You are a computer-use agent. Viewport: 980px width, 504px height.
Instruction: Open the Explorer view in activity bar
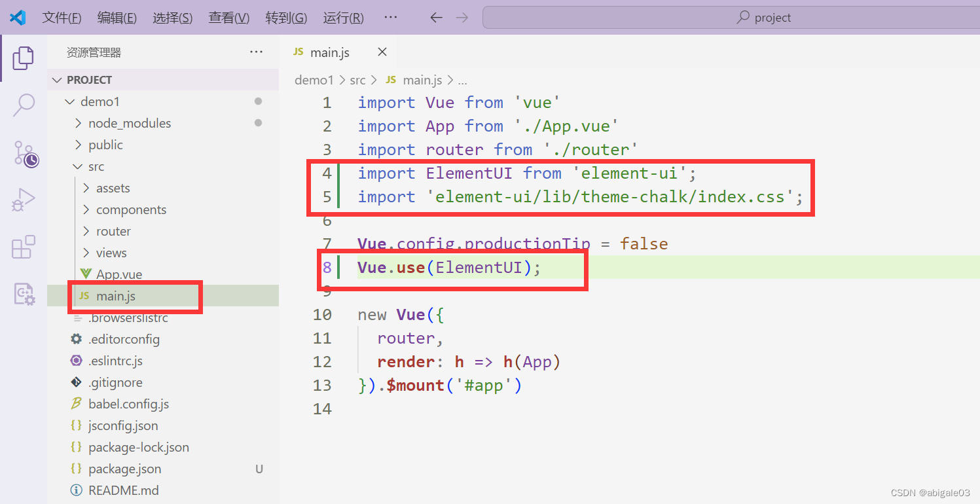click(x=24, y=58)
